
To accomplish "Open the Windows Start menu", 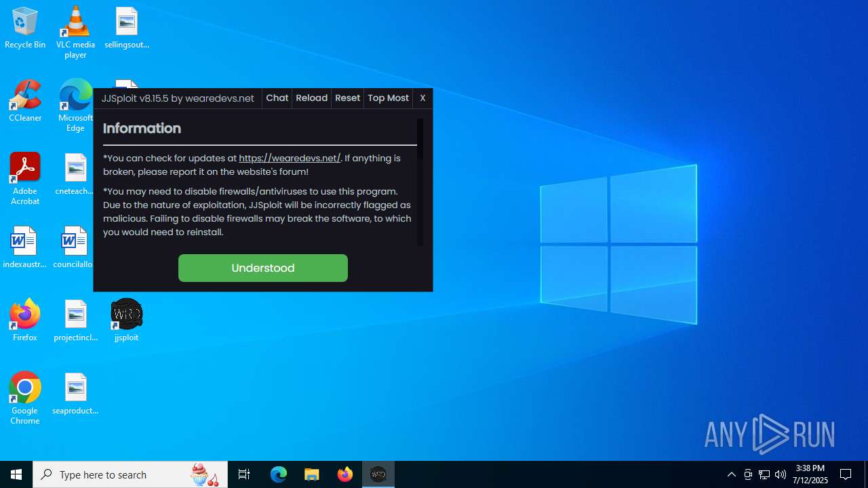I will coord(16,474).
